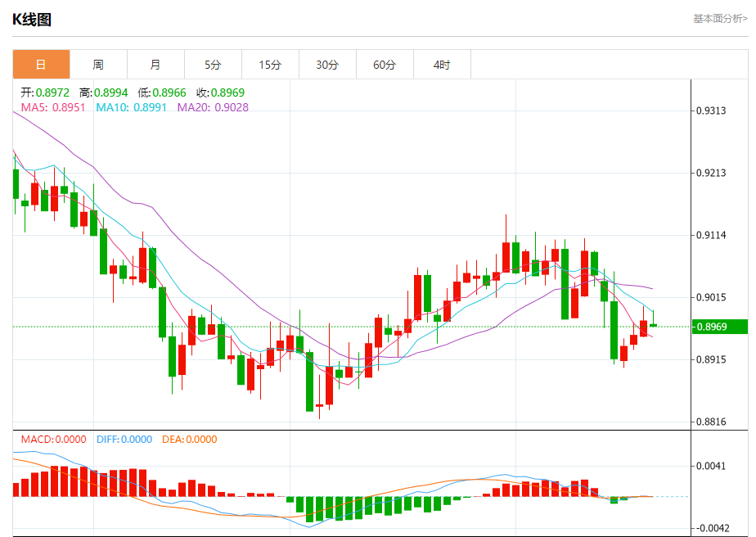Select the 日 daily chart tab
756x537 pixels.
tap(41, 64)
